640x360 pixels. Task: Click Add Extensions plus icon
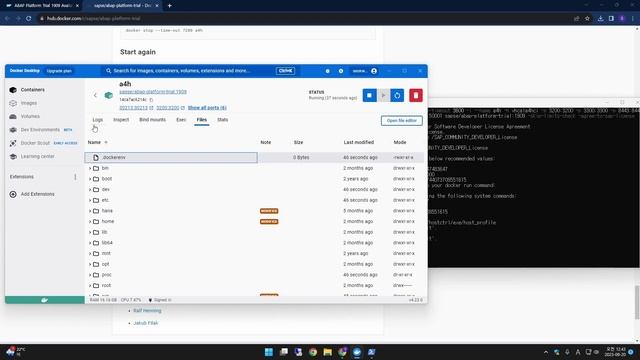coord(13,194)
